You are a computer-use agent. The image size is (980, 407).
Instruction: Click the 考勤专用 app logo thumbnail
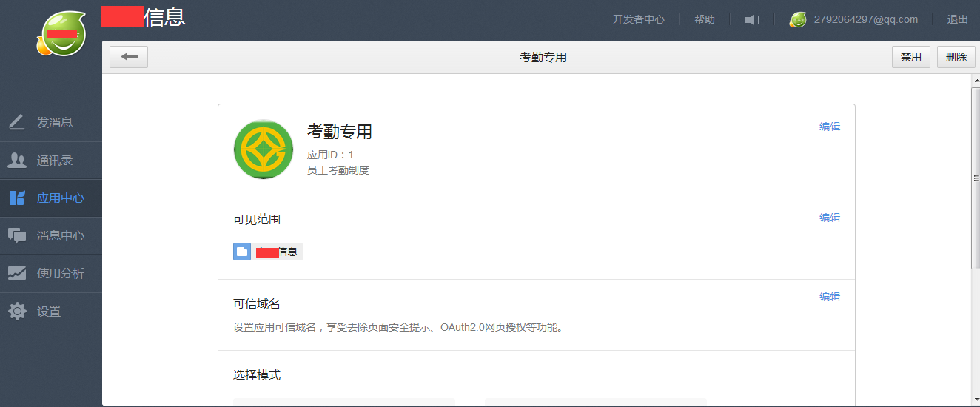pyautogui.click(x=263, y=149)
